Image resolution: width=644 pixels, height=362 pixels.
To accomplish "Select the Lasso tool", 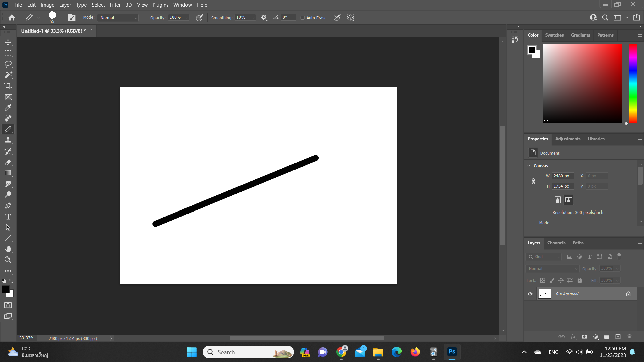I will click(8, 64).
